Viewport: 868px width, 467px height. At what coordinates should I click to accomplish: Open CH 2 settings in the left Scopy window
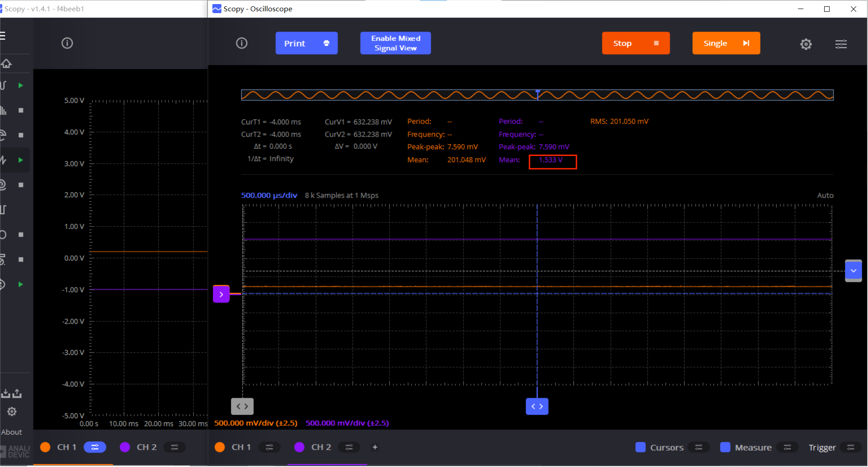click(x=174, y=447)
